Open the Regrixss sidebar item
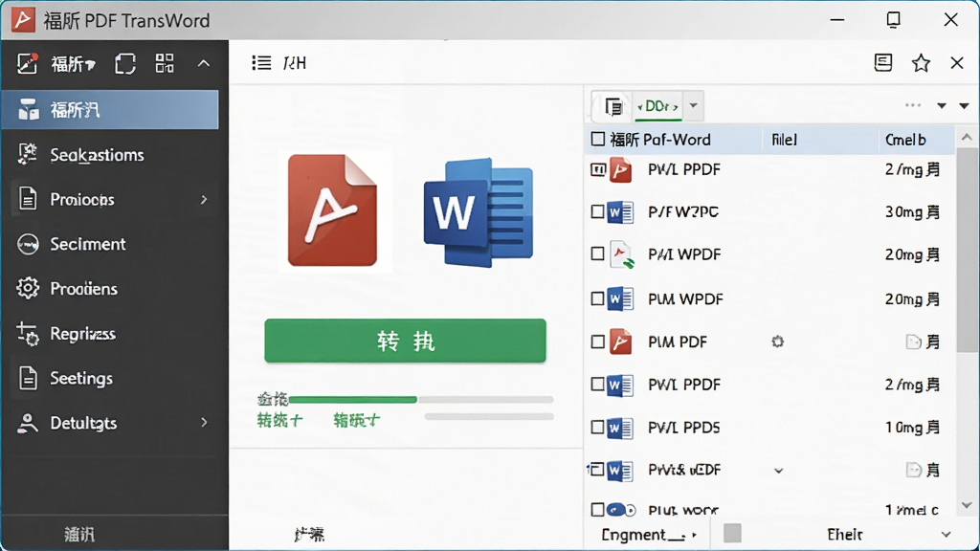Image resolution: width=980 pixels, height=551 pixels. pos(110,334)
